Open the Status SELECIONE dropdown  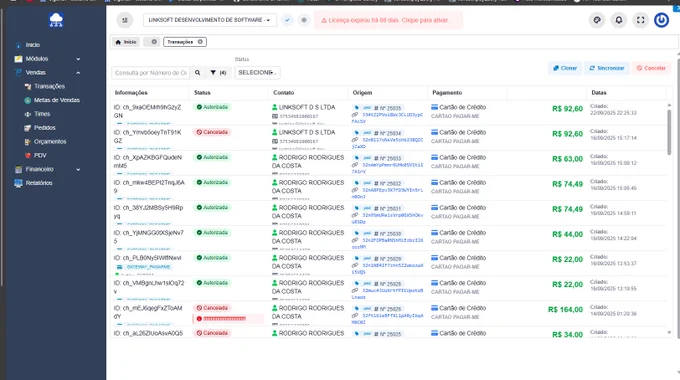(x=258, y=73)
